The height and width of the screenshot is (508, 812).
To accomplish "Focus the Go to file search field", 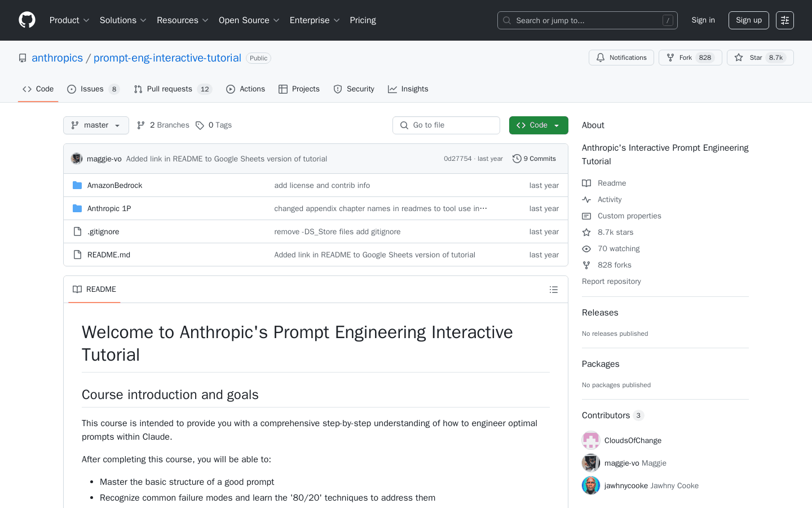I will [446, 125].
